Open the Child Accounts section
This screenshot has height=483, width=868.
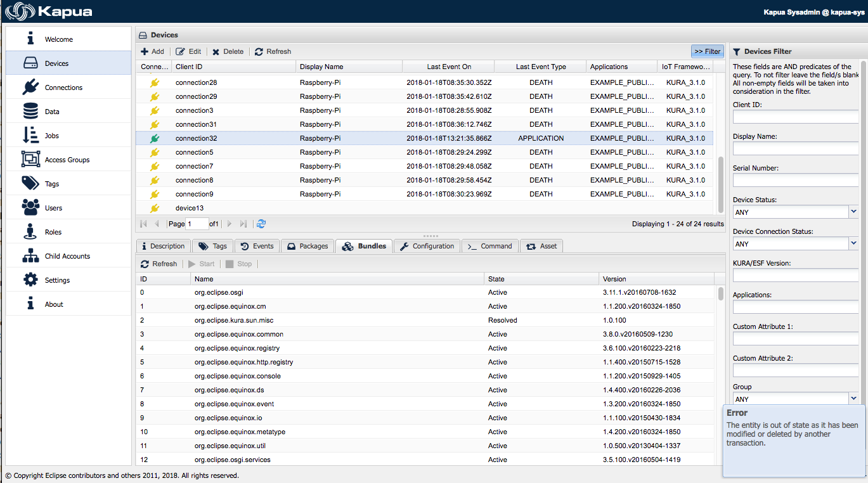pos(66,255)
